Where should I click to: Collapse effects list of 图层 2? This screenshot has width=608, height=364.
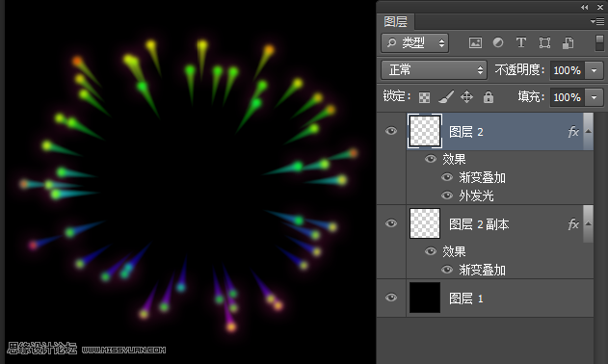tap(588, 131)
